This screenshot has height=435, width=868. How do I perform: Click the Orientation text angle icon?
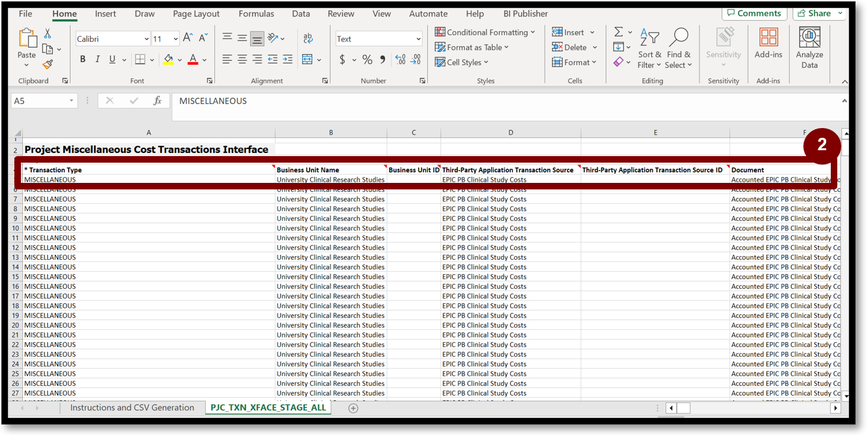[x=273, y=39]
